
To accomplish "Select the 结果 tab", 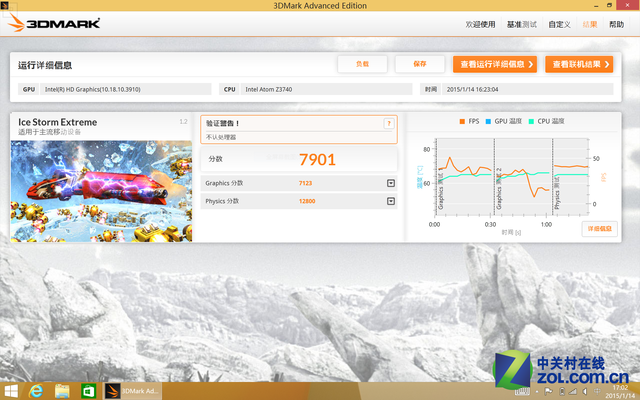I will pos(590,24).
